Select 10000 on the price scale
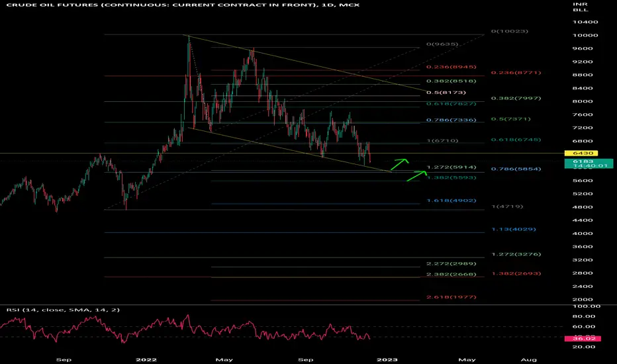617x364 pixels. click(585, 36)
